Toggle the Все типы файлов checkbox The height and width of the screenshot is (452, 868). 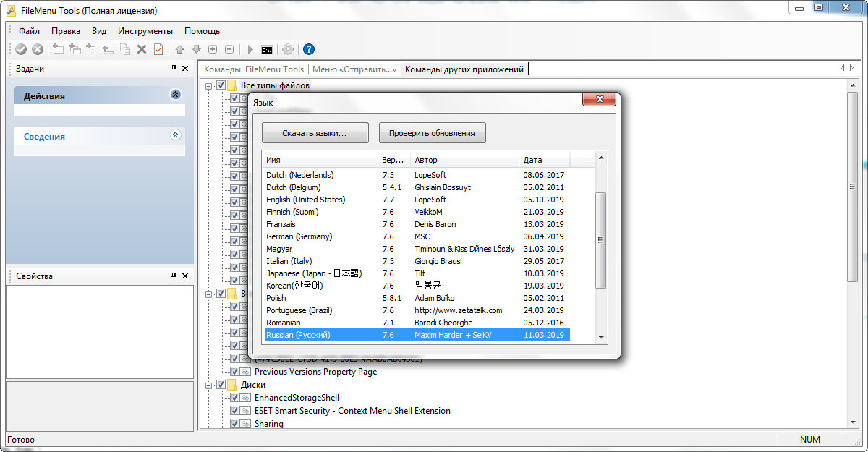[221, 85]
